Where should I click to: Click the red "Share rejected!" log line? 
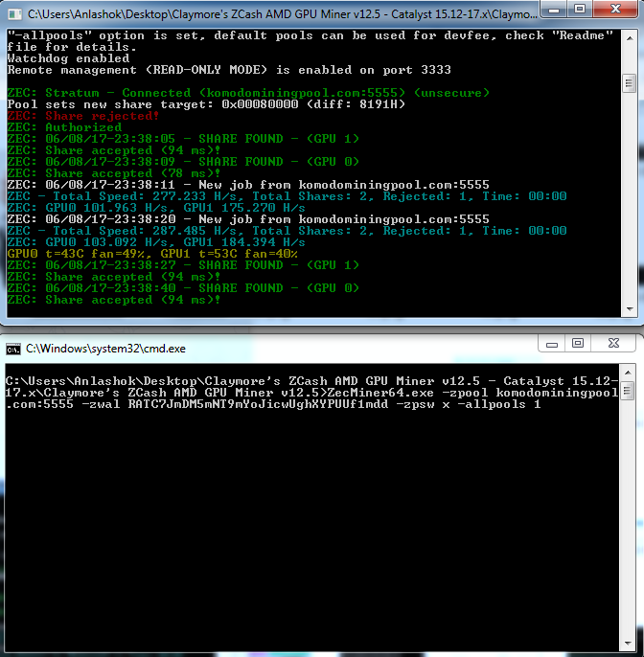click(x=83, y=116)
